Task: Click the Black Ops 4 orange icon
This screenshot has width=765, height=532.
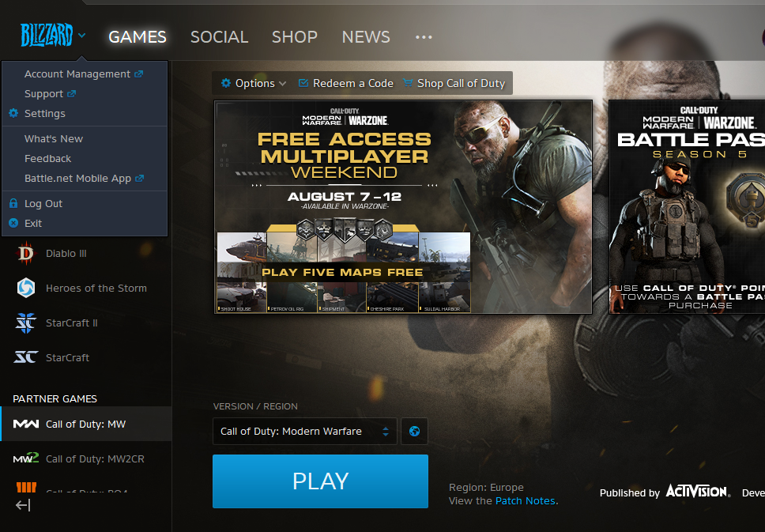Action: tap(26, 487)
